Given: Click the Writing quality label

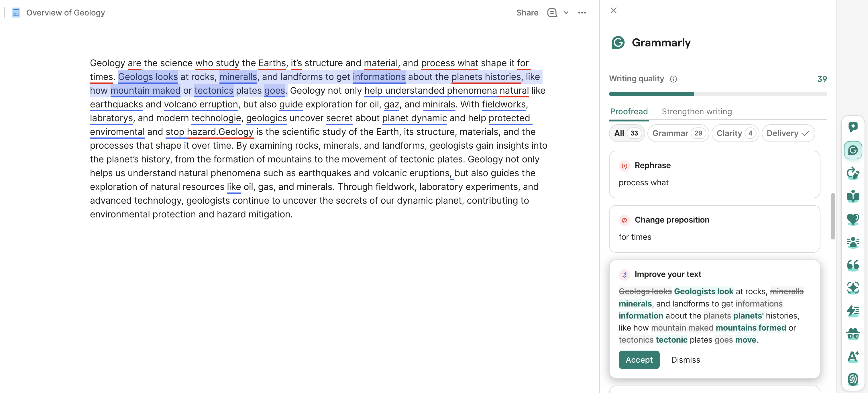Looking at the screenshot, I should coord(636,79).
